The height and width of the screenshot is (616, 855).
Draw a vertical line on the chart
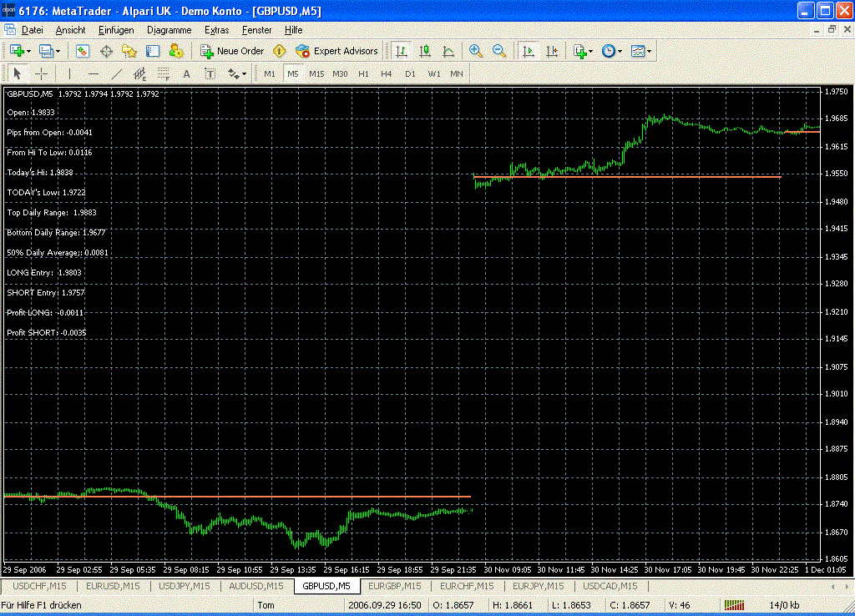(x=70, y=73)
